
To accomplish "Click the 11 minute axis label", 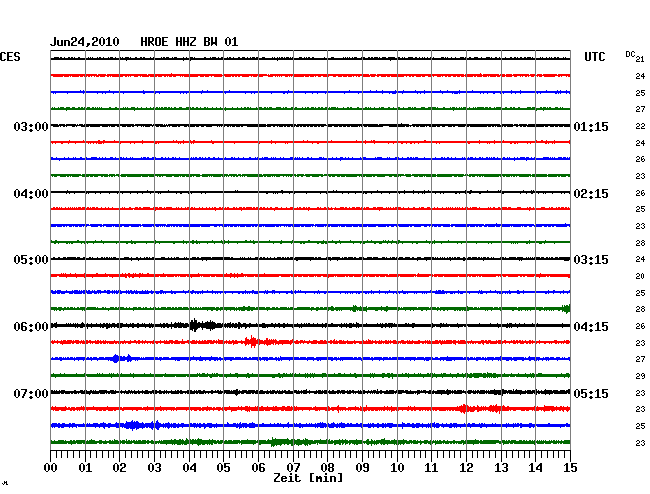I will (431, 468).
